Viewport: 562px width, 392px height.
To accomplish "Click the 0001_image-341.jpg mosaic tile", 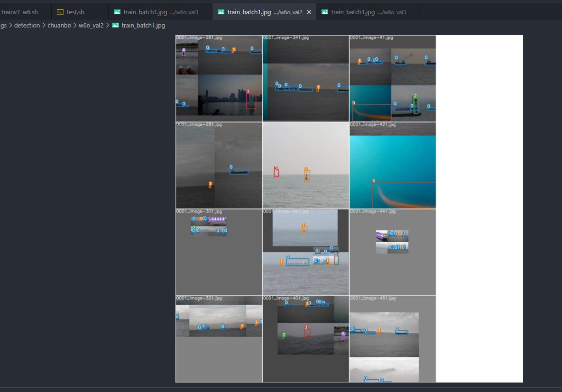I will coord(306,79).
